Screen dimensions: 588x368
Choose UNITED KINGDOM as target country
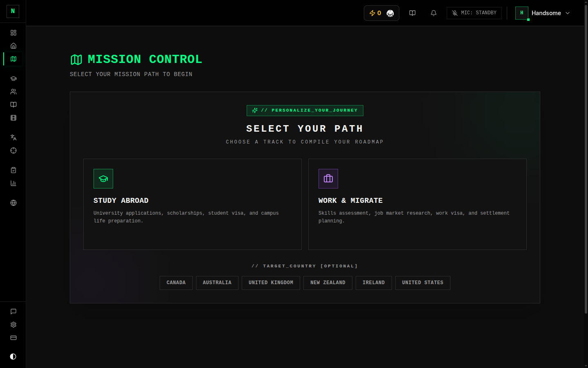click(x=271, y=283)
